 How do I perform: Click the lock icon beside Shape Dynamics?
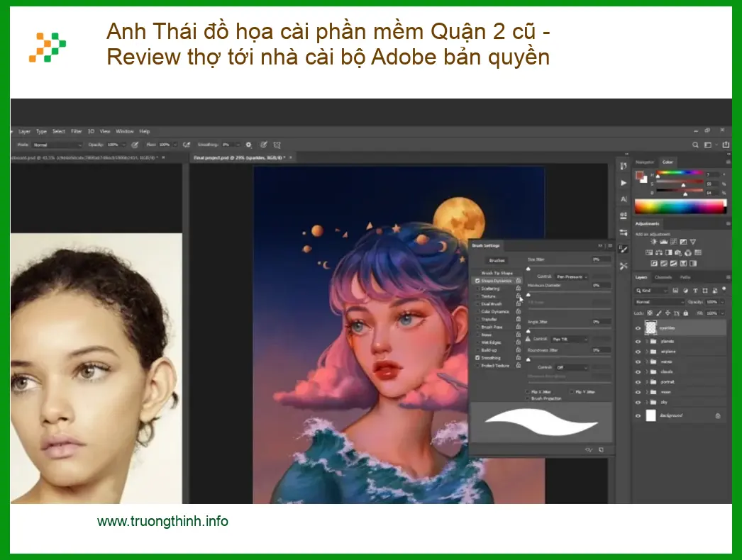(x=518, y=281)
